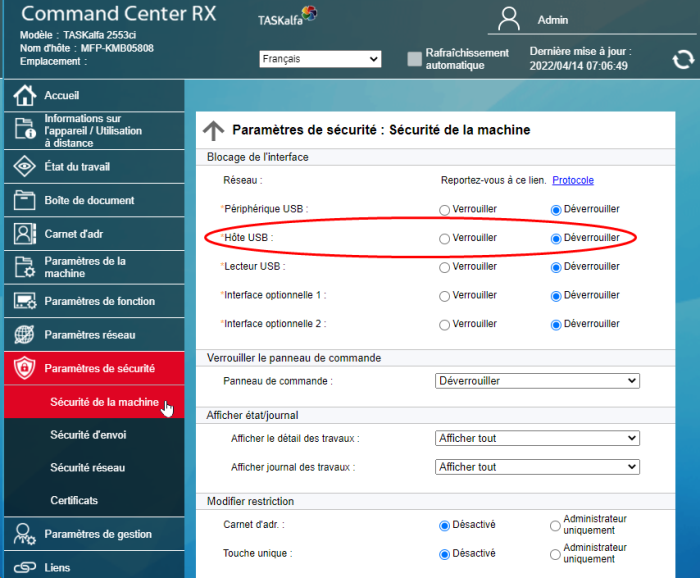
Task: Select Déverrouiller for Lecteur USB
Action: coord(556,267)
